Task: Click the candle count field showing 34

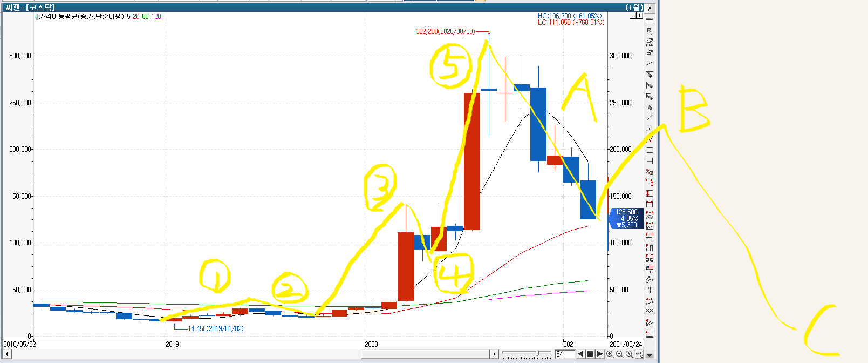Action: [564, 354]
